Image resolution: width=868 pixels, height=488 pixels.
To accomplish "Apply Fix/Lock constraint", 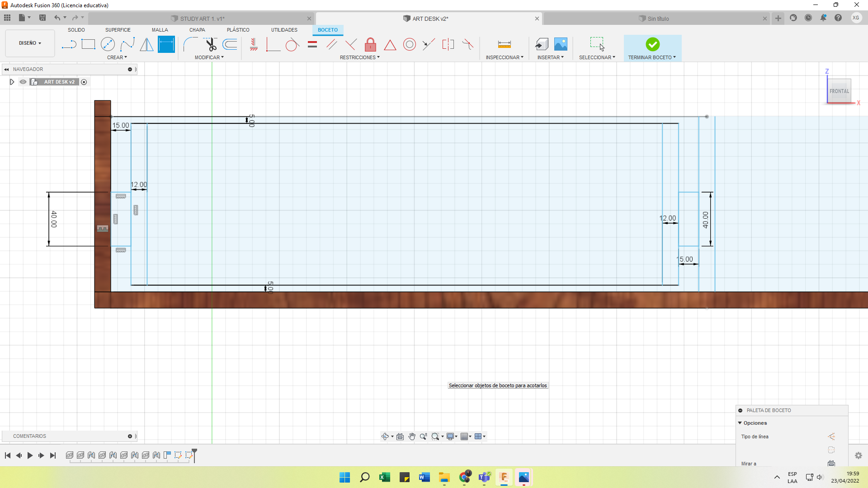I will 370,44.
